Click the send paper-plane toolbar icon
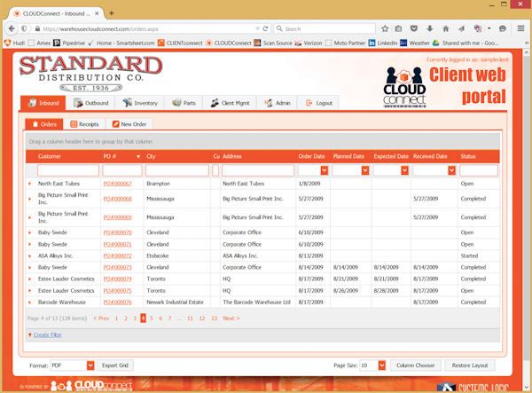Image resolution: width=532 pixels, height=393 pixels. point(461,29)
